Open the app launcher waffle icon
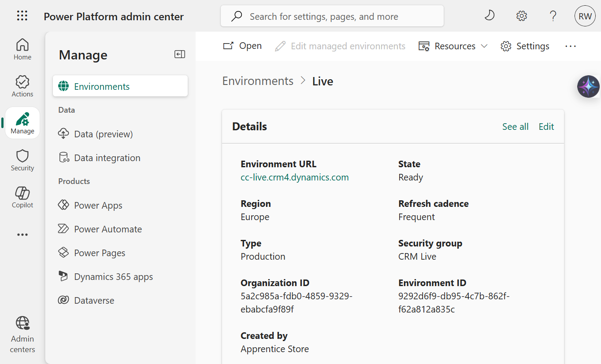The height and width of the screenshot is (364, 601). [x=22, y=16]
